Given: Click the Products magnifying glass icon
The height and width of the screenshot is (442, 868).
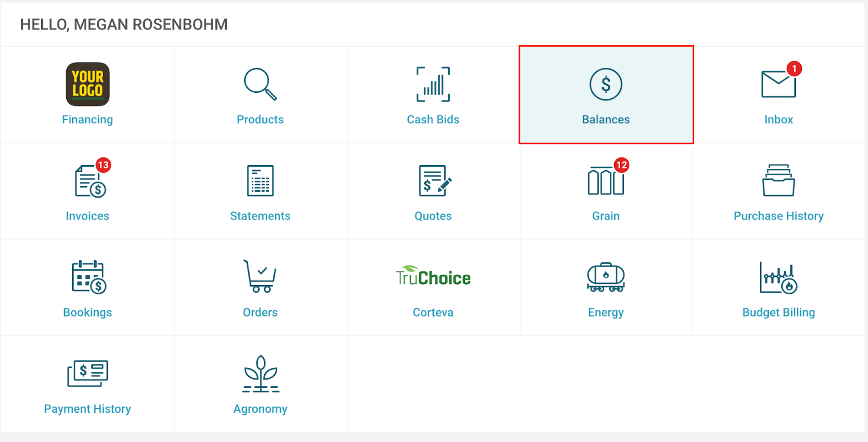Looking at the screenshot, I should point(260,84).
